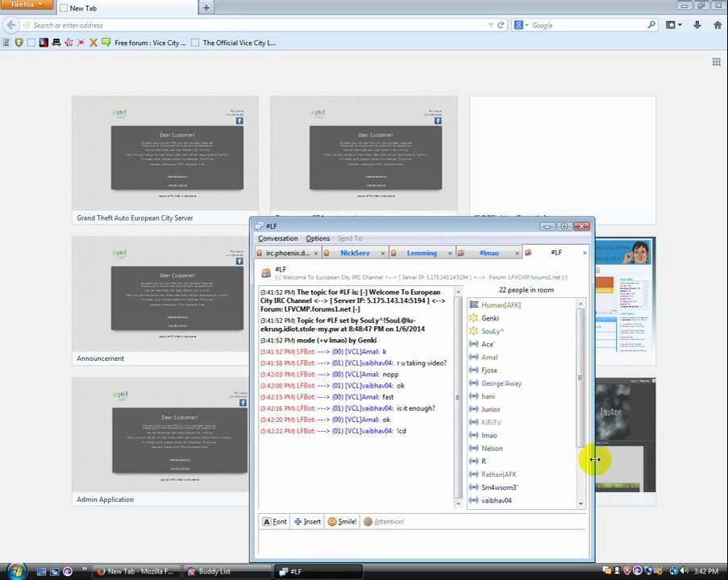Open the Buddy List taskbar button
Image resolution: width=728 pixels, height=580 pixels.
click(x=226, y=571)
